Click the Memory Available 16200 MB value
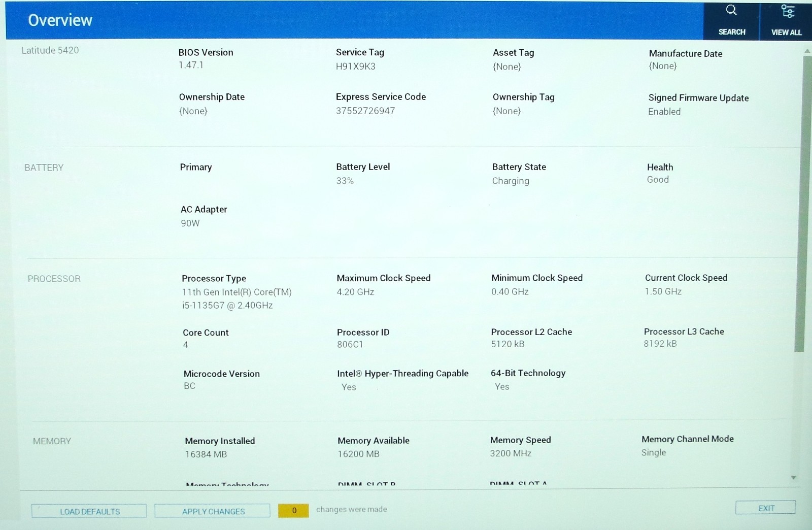Image resolution: width=812 pixels, height=530 pixels. (359, 454)
